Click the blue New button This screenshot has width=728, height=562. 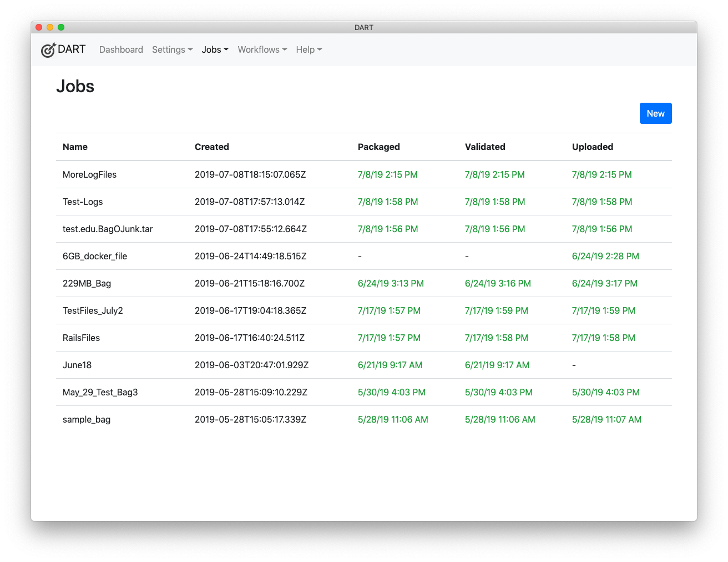pos(655,113)
